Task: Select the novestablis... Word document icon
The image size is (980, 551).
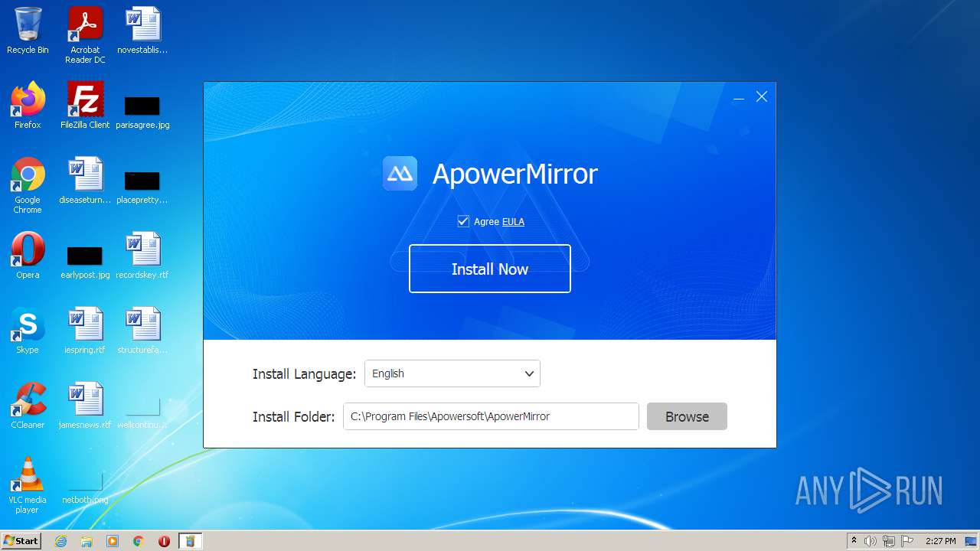Action: click(142, 31)
